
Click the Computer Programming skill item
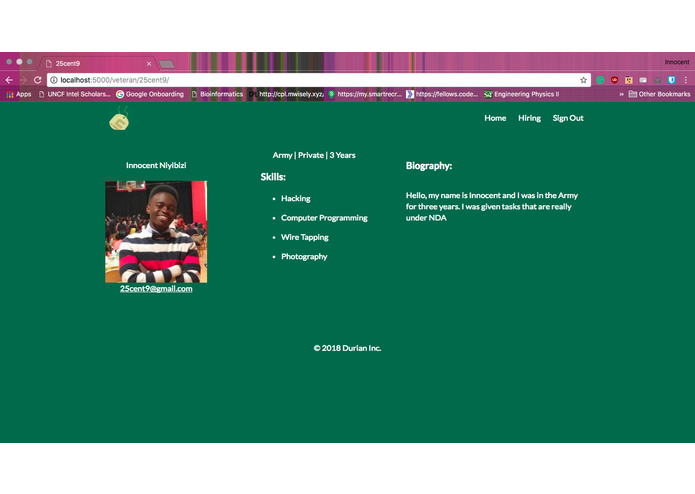pyautogui.click(x=324, y=218)
